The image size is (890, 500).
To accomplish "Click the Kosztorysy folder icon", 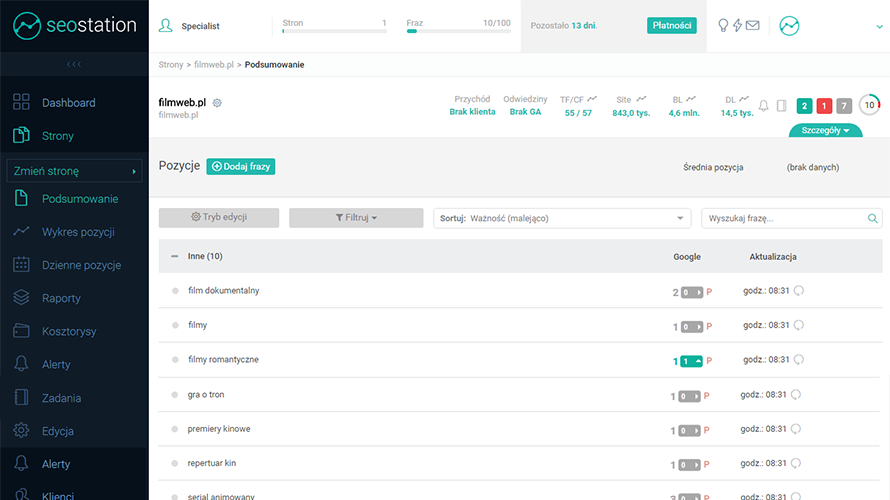I will pyautogui.click(x=21, y=331).
